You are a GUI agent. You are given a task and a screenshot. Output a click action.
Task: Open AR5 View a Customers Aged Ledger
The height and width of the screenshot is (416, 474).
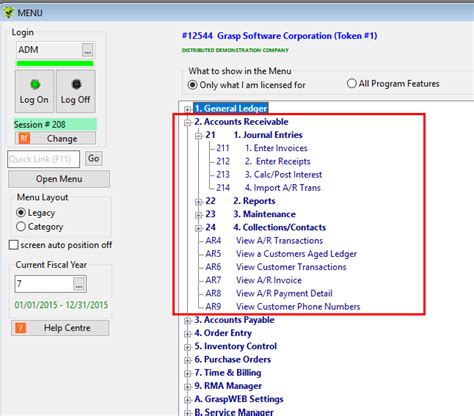coord(281,254)
